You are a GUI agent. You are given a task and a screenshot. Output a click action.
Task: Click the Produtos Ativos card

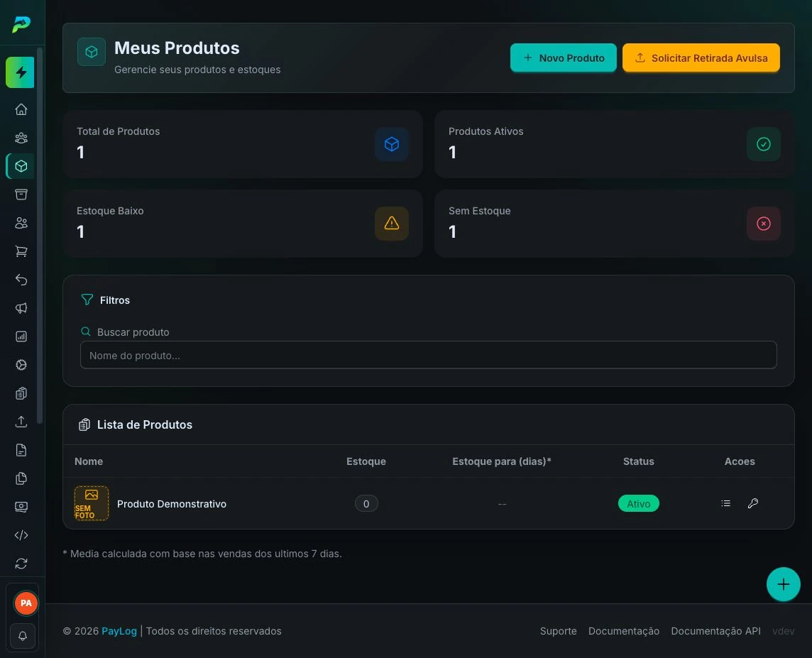click(x=614, y=144)
